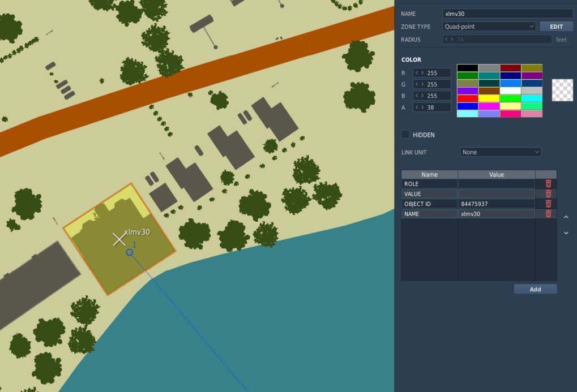This screenshot has height=392, width=577.
Task: Click the zone NAME text field
Action: tap(507, 14)
